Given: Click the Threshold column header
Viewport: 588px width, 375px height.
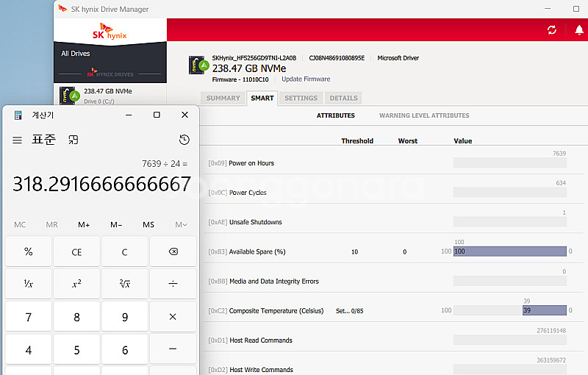Looking at the screenshot, I should [357, 141].
